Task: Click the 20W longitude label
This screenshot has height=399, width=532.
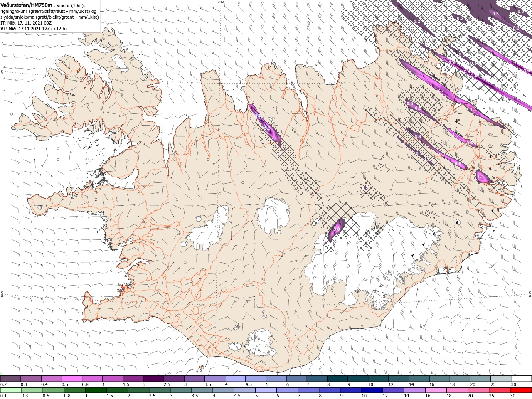Action: tap(221, 2)
